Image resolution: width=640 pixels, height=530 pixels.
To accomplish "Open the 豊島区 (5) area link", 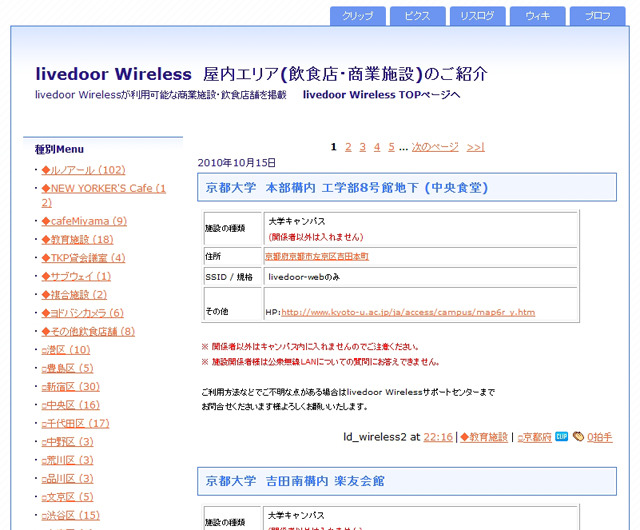I will [x=67, y=368].
